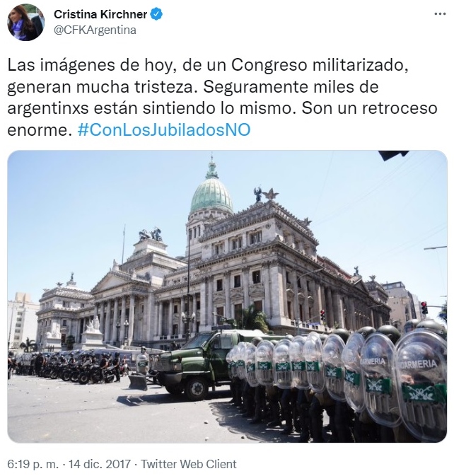Screen dimensions: 454x476
Task: Click the tweet text starting 'Las imágenes de hoy'
Action: (x=223, y=98)
